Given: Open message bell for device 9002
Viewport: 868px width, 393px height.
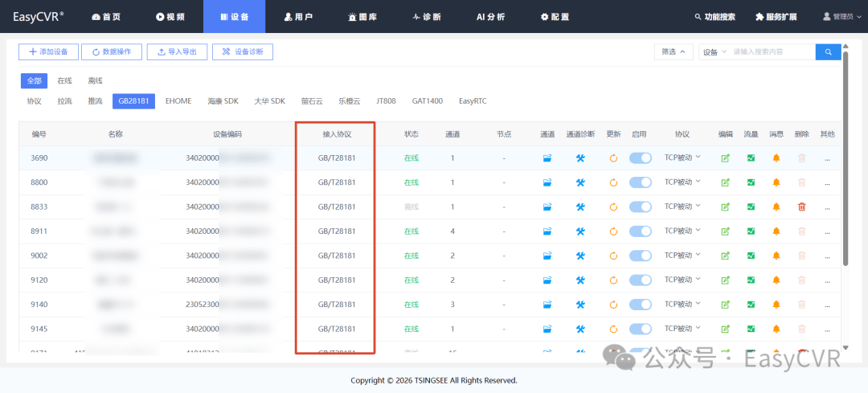Looking at the screenshot, I should click(x=776, y=256).
